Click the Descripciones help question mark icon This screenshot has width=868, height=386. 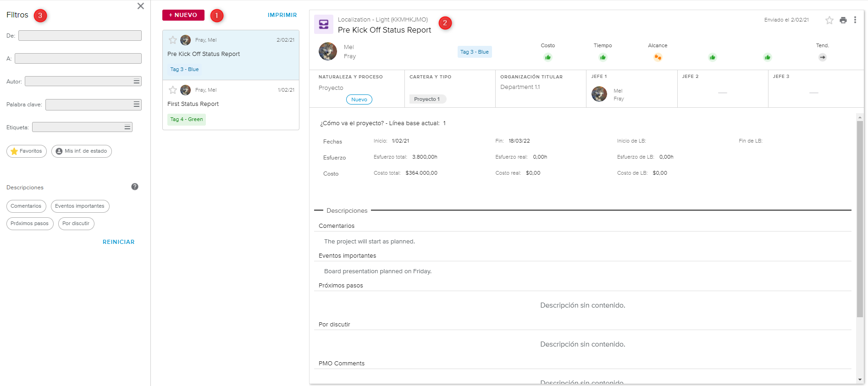pos(135,187)
